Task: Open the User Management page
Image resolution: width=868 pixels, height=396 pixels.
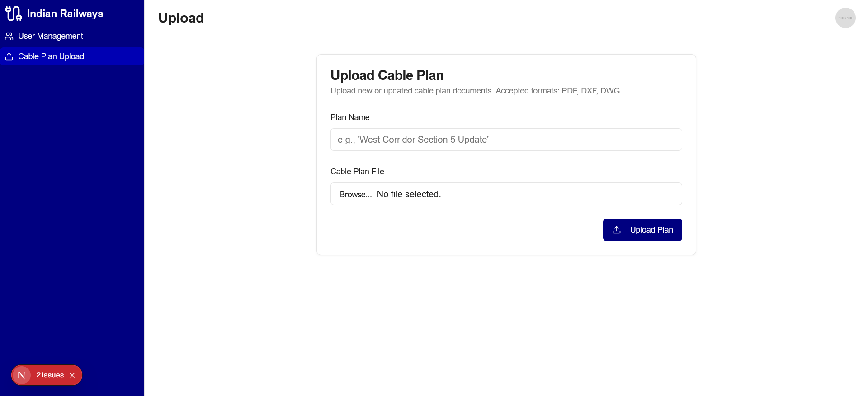Action: [x=51, y=36]
